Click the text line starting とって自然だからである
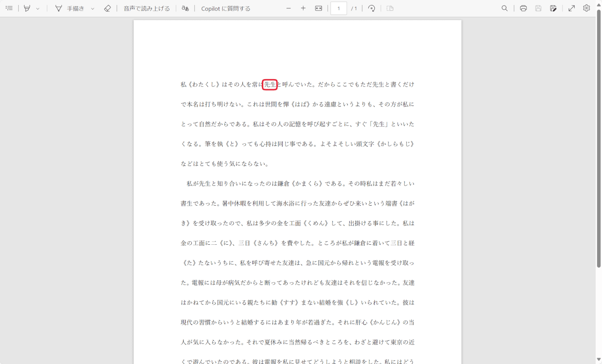The height and width of the screenshot is (364, 602). pyautogui.click(x=297, y=124)
